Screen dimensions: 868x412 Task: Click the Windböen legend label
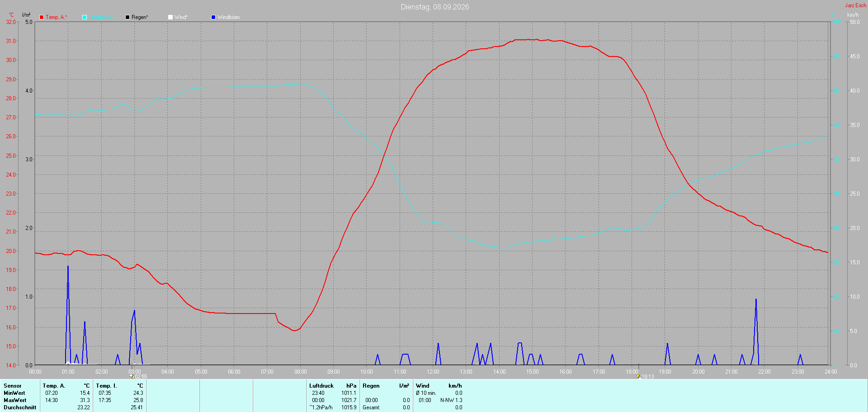[x=228, y=17]
